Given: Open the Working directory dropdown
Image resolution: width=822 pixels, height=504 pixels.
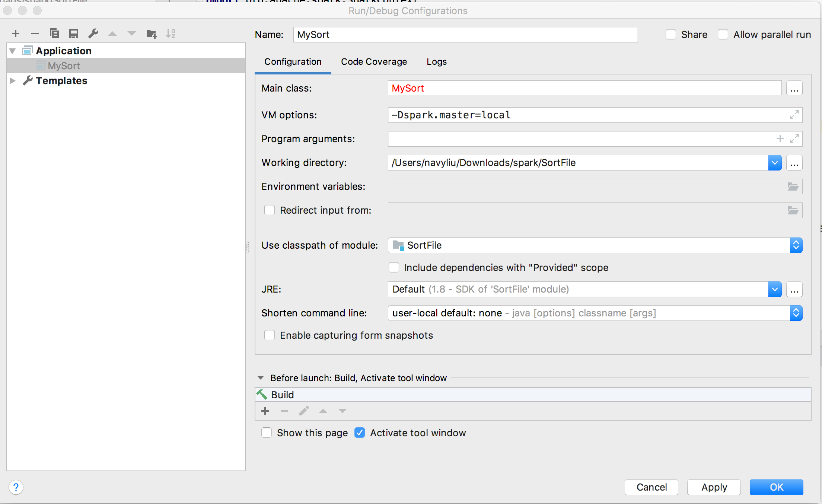Looking at the screenshot, I should click(775, 163).
